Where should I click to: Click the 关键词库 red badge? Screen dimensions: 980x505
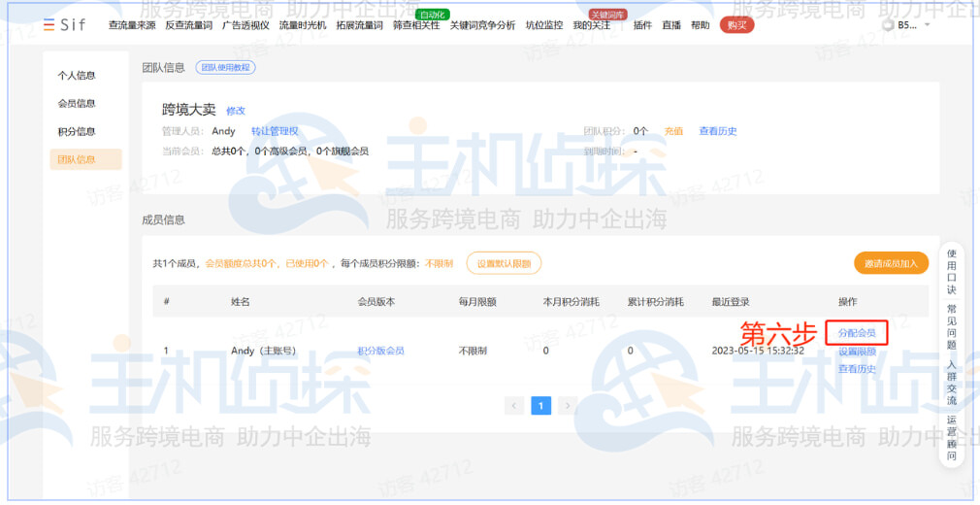(607, 15)
